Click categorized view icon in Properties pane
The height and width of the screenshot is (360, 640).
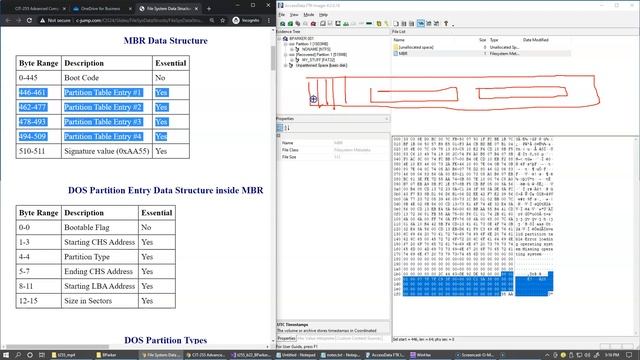point(280,128)
